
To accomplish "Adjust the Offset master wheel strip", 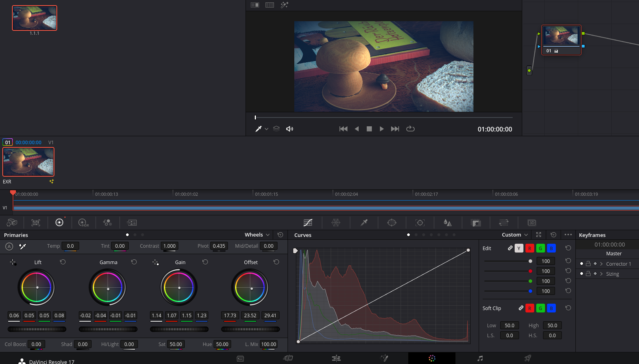I will pos(250,329).
